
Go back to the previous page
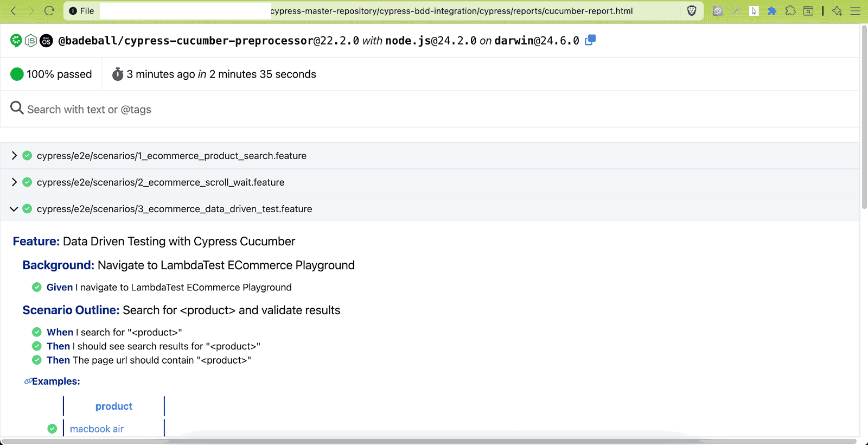coord(14,11)
